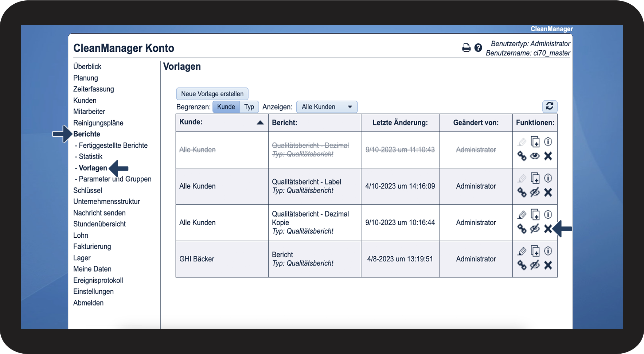
Task: Collapse the Berichte menu section
Action: point(87,134)
